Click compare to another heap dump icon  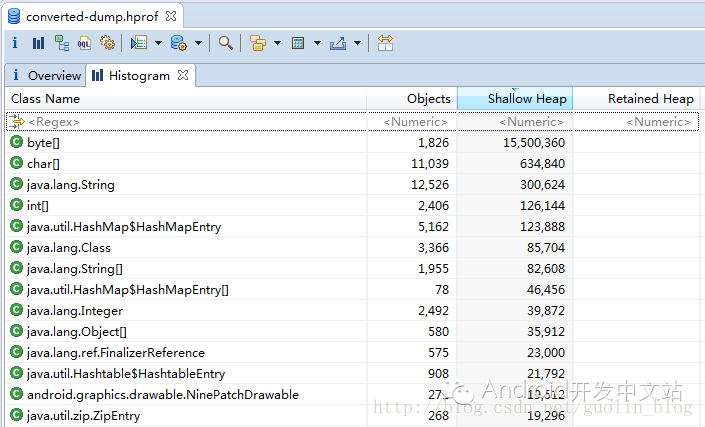tap(385, 43)
